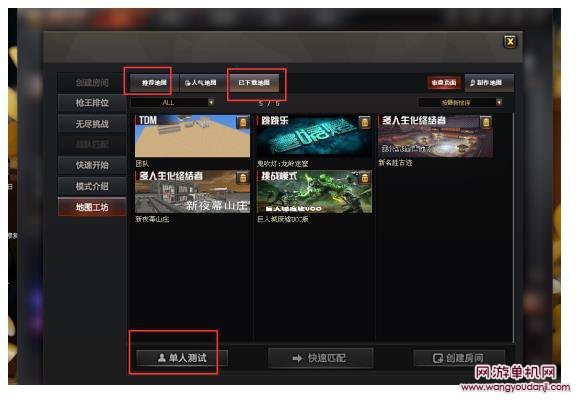The height and width of the screenshot is (400, 576).
Task: Click the lock icon on TDM map
Action: pyautogui.click(x=243, y=123)
